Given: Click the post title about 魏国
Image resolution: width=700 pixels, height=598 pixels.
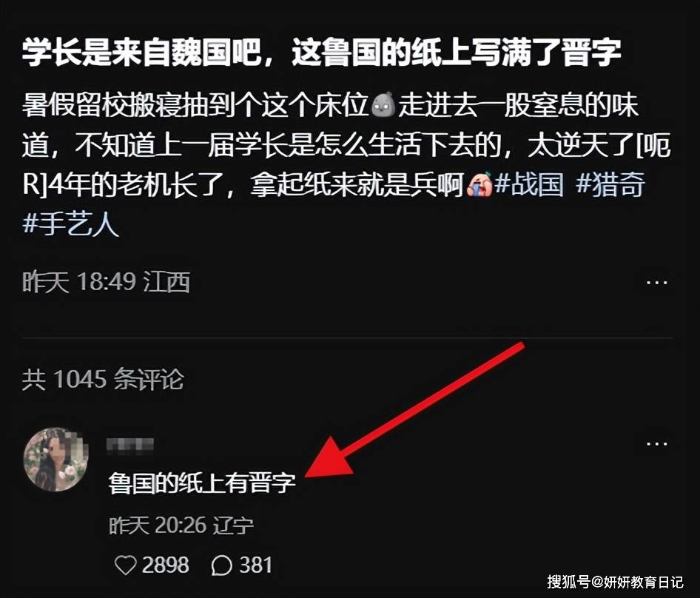Looking at the screenshot, I should coord(322,53).
